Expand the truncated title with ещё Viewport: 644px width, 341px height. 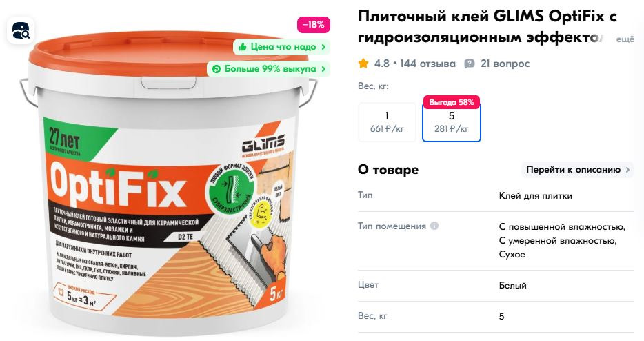click(625, 39)
